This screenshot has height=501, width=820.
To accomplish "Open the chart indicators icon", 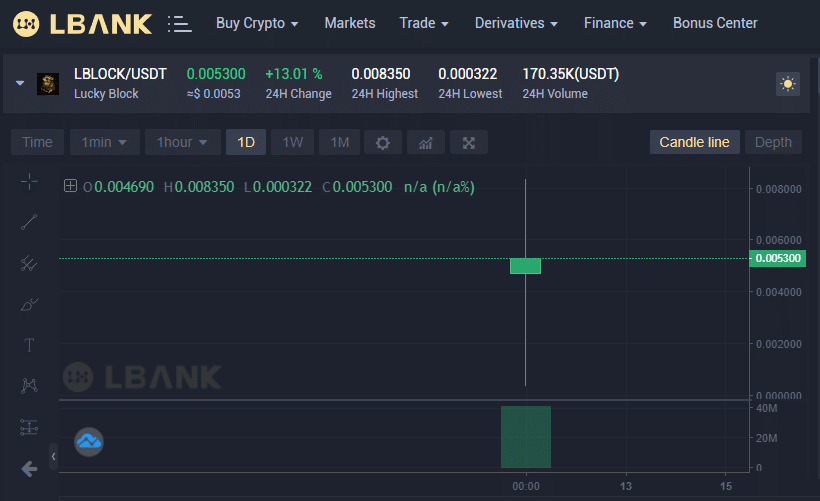I will (x=426, y=142).
